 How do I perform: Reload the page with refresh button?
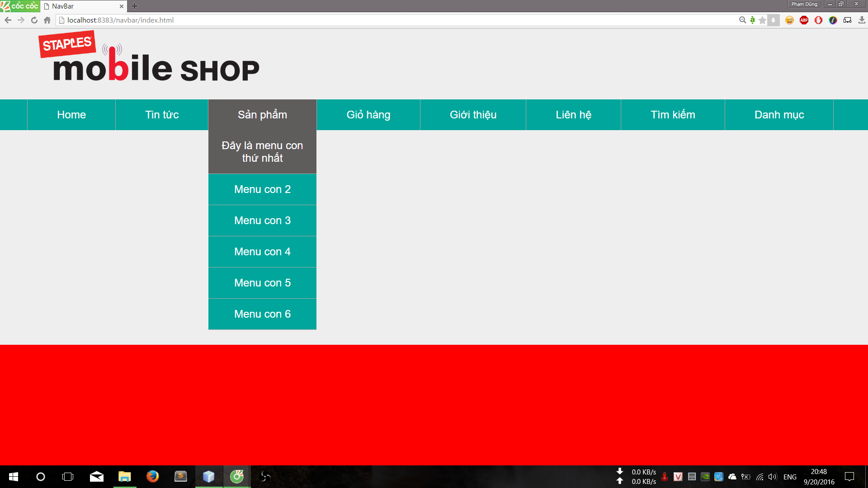click(x=34, y=20)
